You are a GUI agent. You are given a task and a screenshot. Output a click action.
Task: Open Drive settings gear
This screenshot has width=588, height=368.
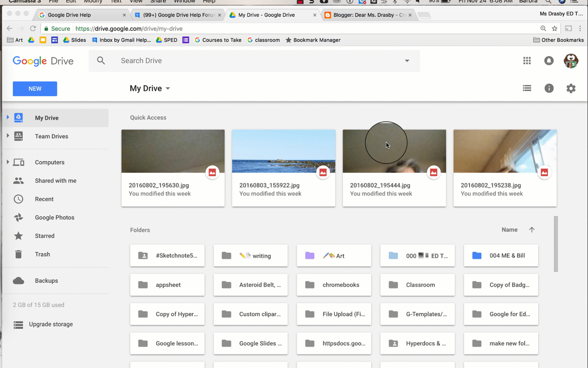(x=571, y=89)
